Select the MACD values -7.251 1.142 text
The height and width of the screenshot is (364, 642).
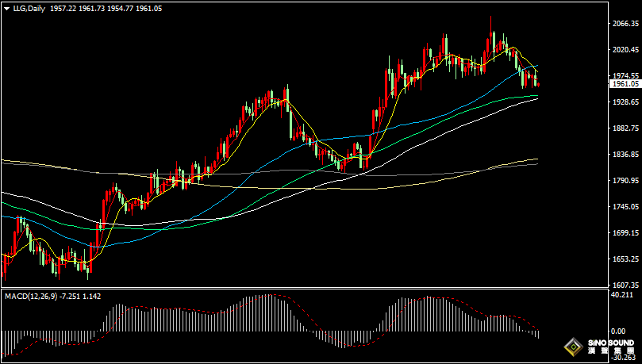80,296
